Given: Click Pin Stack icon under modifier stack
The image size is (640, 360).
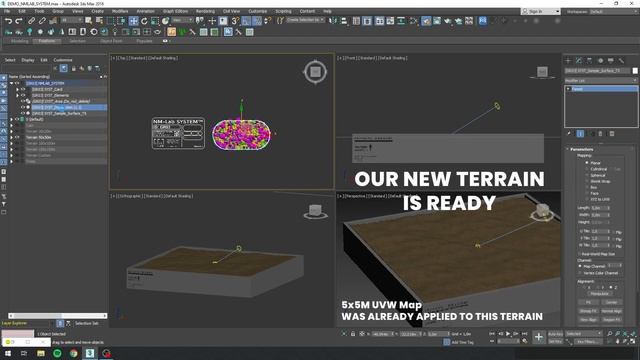Looking at the screenshot, I should pyautogui.click(x=569, y=133).
